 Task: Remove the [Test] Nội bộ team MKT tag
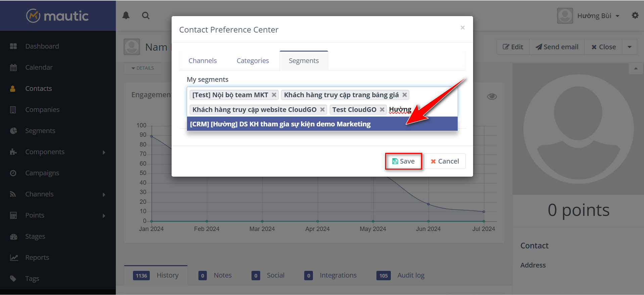[x=274, y=95]
